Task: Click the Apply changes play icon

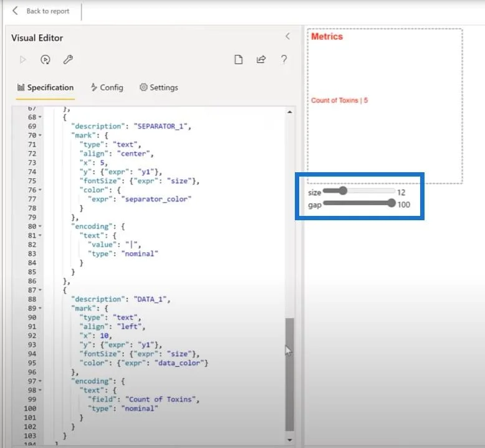Action: (x=22, y=59)
